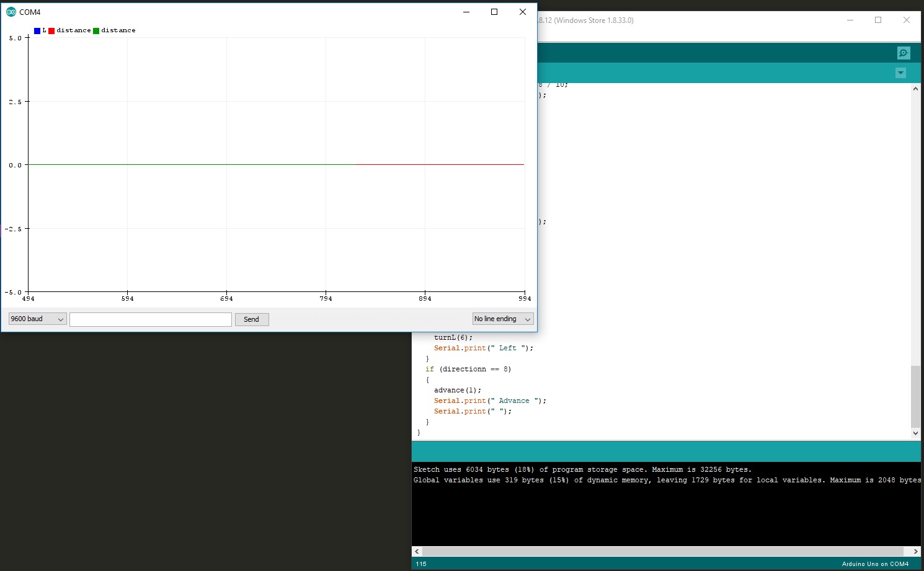Screen dimensions: 924x571
Task: Open the 9600 baud rate dropdown
Action: pyautogui.click(x=37, y=319)
